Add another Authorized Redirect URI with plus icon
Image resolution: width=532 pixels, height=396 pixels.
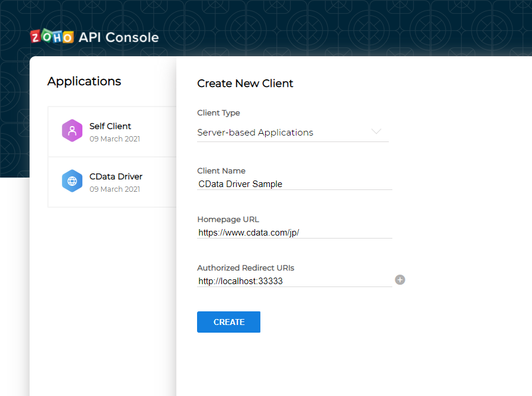click(400, 280)
